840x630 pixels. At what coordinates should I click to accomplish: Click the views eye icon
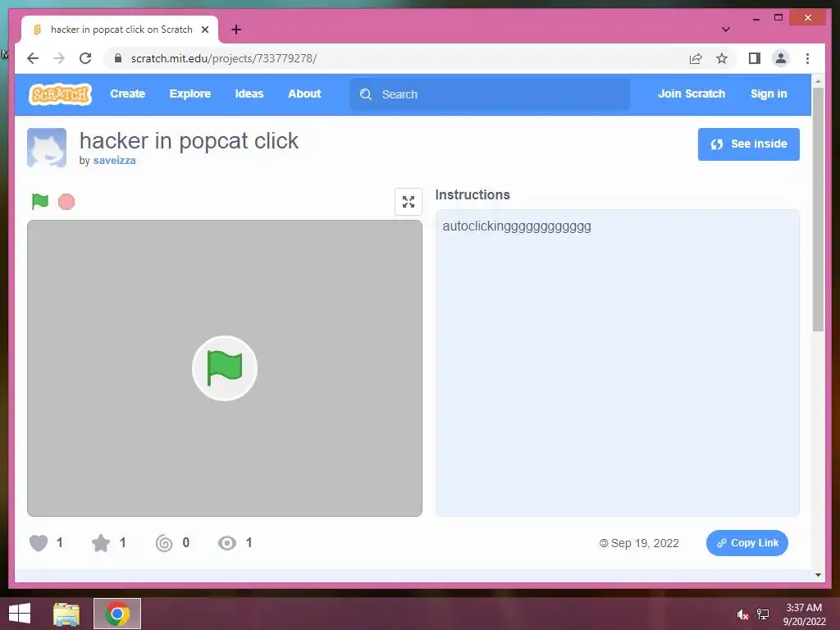tap(227, 543)
